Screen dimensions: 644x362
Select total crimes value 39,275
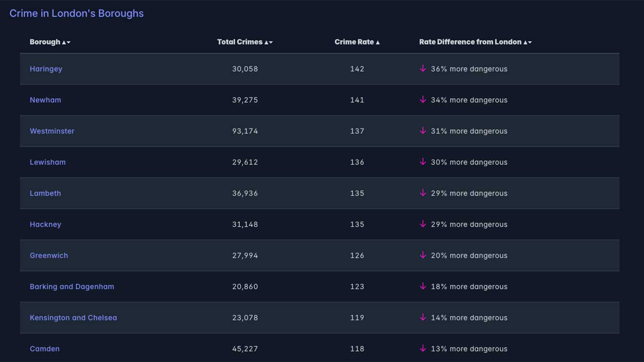[245, 100]
